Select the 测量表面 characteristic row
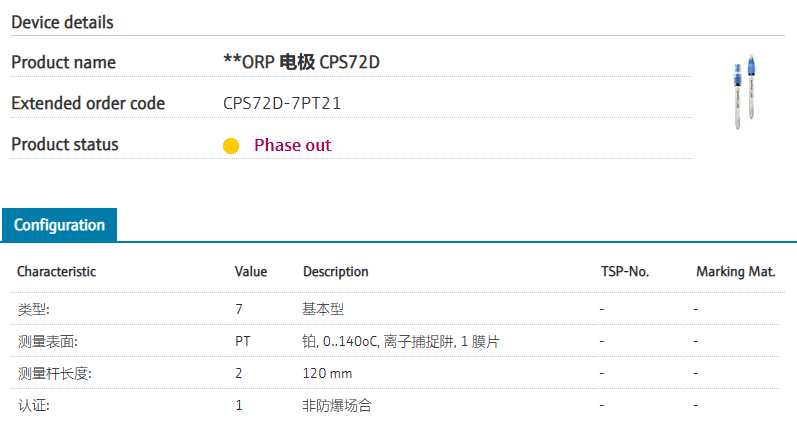The height and width of the screenshot is (431, 797). pos(47,341)
